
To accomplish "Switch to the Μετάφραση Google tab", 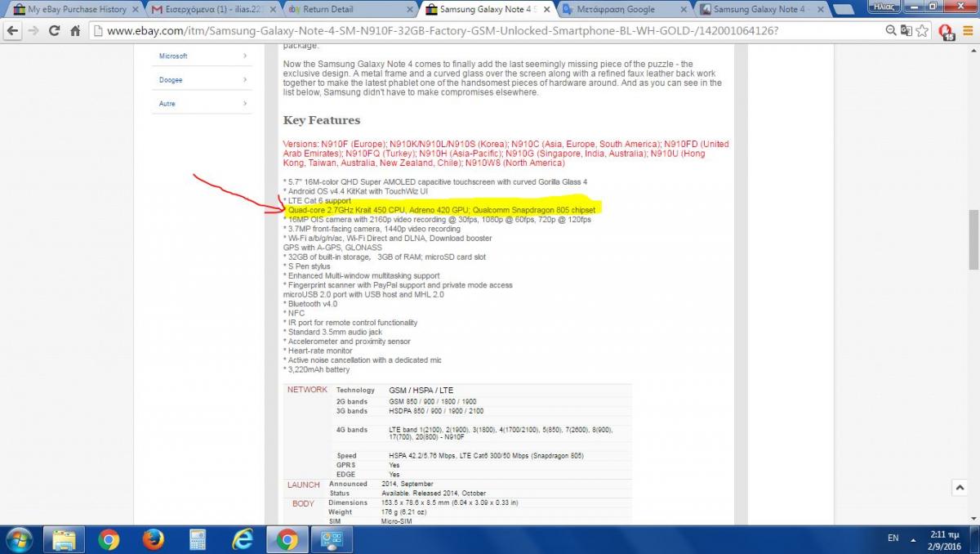I will 617,10.
